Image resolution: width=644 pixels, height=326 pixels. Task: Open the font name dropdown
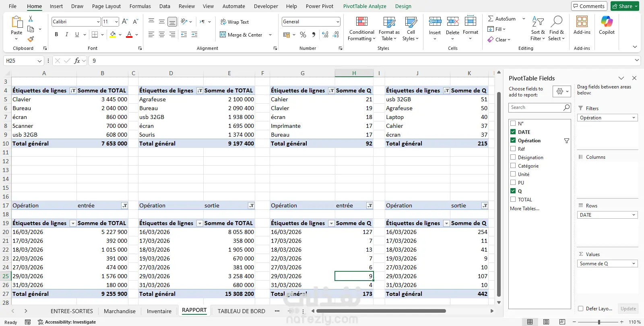pyautogui.click(x=98, y=22)
